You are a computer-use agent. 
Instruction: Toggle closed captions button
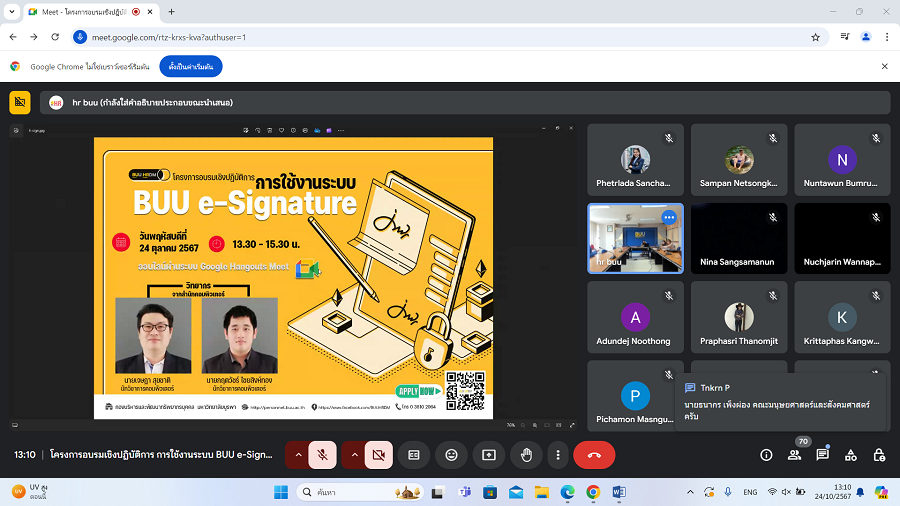point(414,455)
